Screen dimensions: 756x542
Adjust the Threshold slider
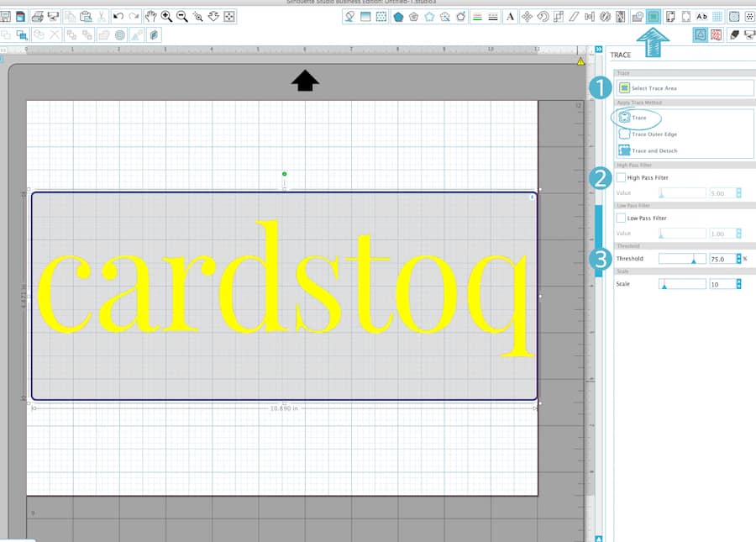click(x=682, y=259)
